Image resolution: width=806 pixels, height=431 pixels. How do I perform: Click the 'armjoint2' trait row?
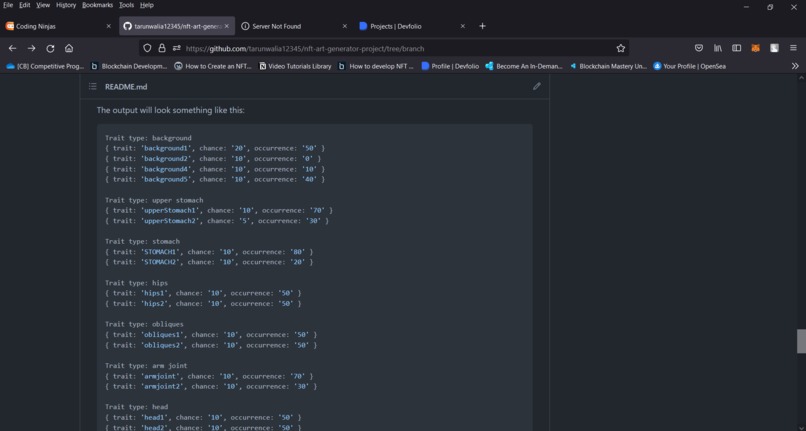[x=211, y=386]
